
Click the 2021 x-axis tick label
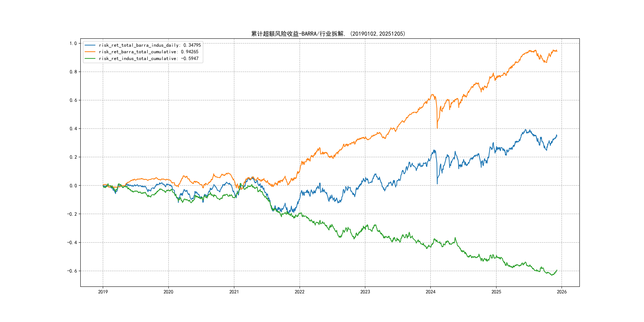tap(234, 292)
